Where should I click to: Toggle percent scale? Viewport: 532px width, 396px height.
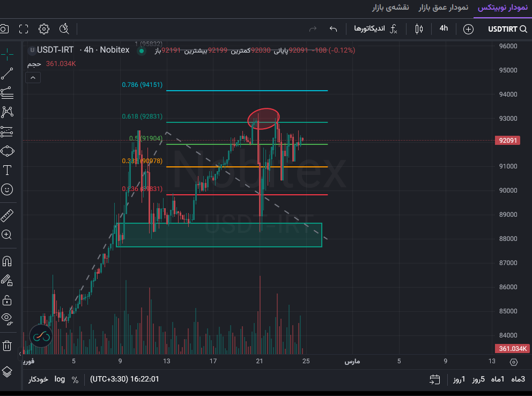[x=75, y=380]
